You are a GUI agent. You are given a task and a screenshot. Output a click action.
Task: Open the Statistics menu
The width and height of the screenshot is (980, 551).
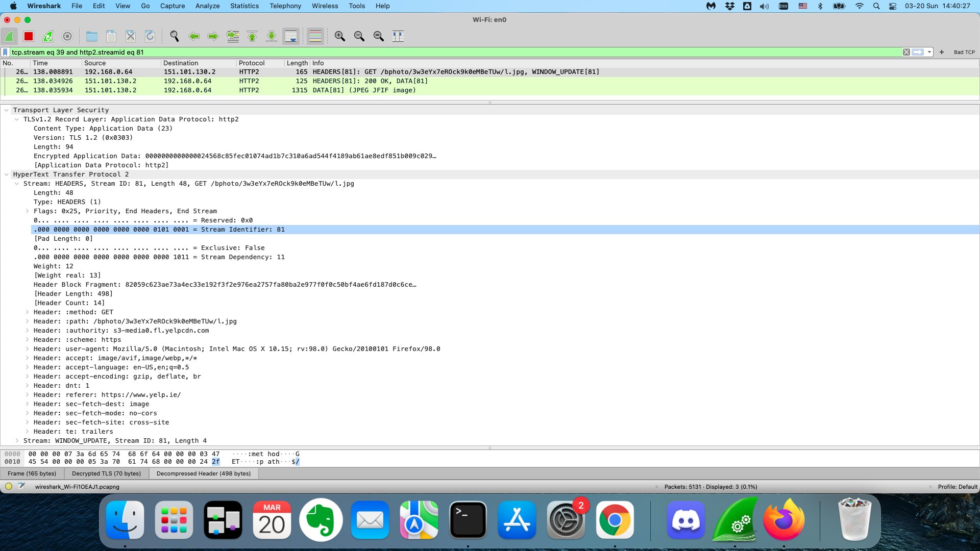[244, 6]
